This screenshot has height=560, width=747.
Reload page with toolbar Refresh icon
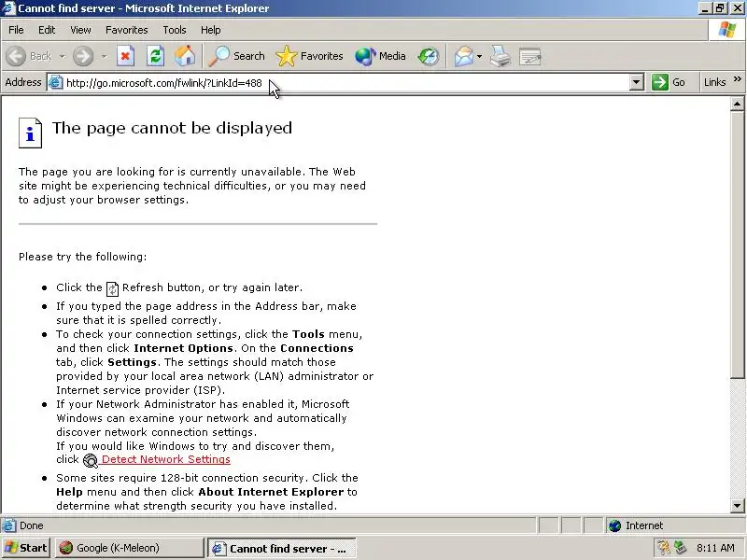click(x=155, y=56)
